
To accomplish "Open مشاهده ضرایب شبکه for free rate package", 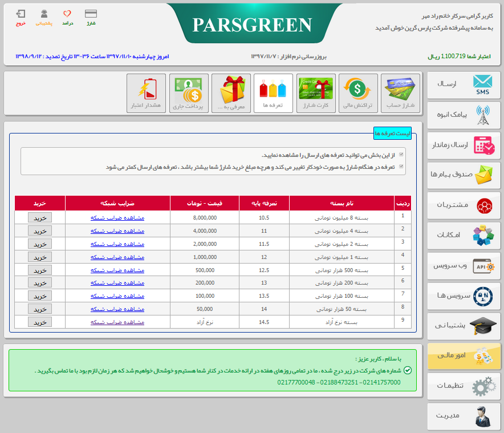I will [117, 322].
